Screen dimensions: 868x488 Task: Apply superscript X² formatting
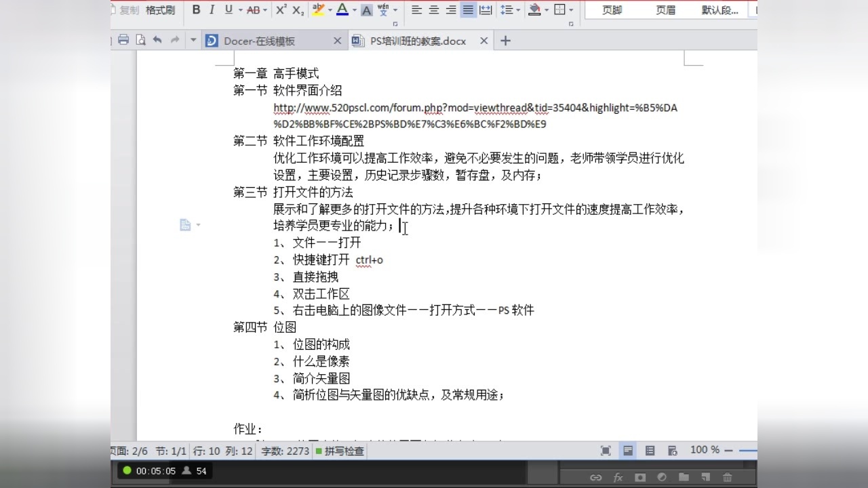[281, 9]
